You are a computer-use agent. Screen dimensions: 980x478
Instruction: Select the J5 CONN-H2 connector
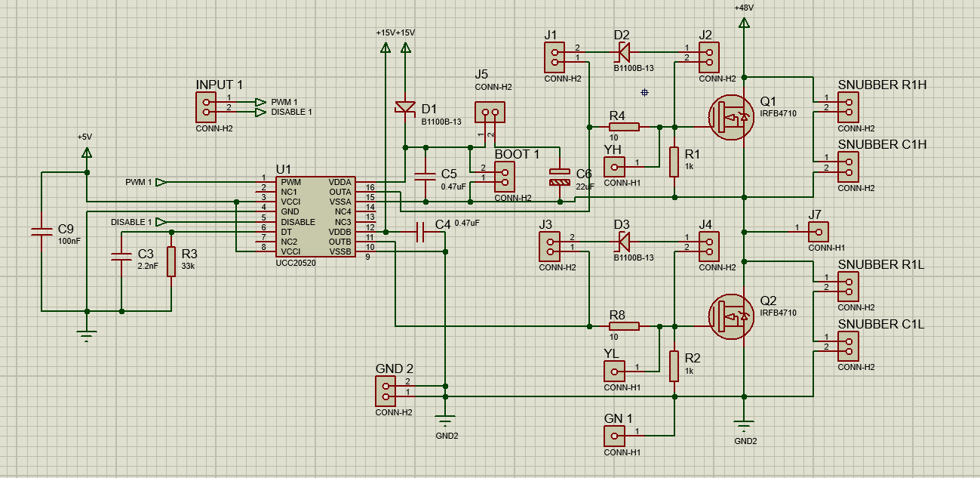490,113
